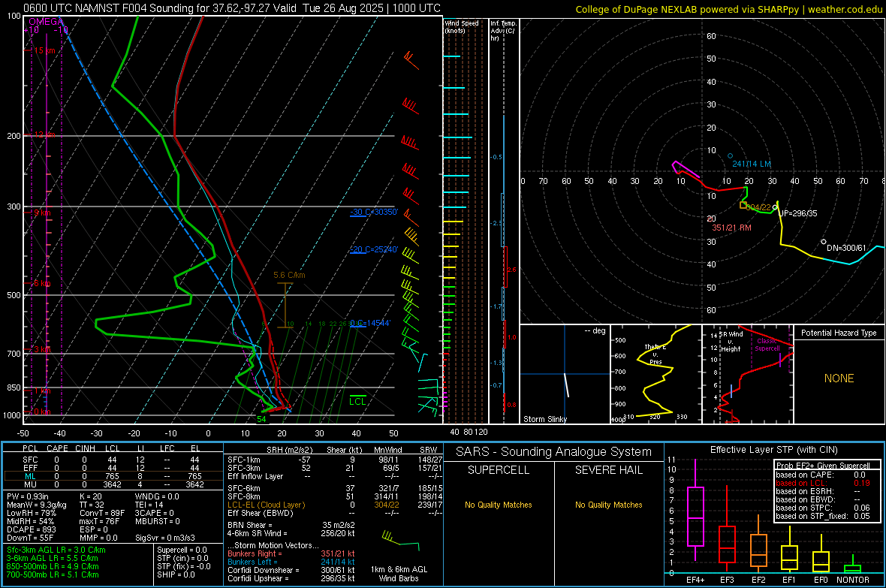
Task: Click the sounding title header text
Action: click(232, 8)
